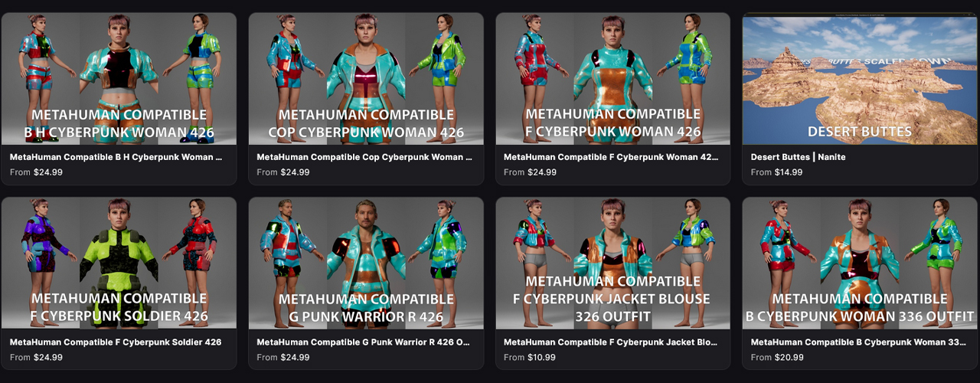This screenshot has width=980, height=383.
Task: Click the 'Desert Buttes | Nanite' title link
Action: (x=799, y=157)
